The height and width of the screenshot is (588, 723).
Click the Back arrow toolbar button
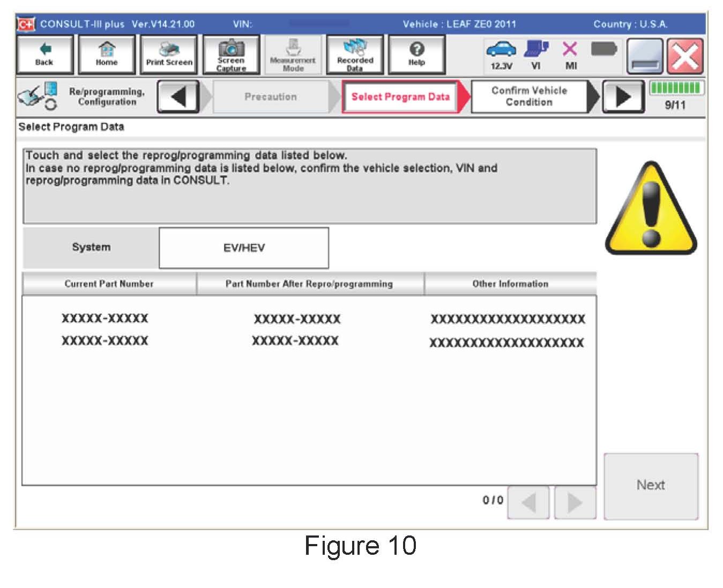[44, 55]
